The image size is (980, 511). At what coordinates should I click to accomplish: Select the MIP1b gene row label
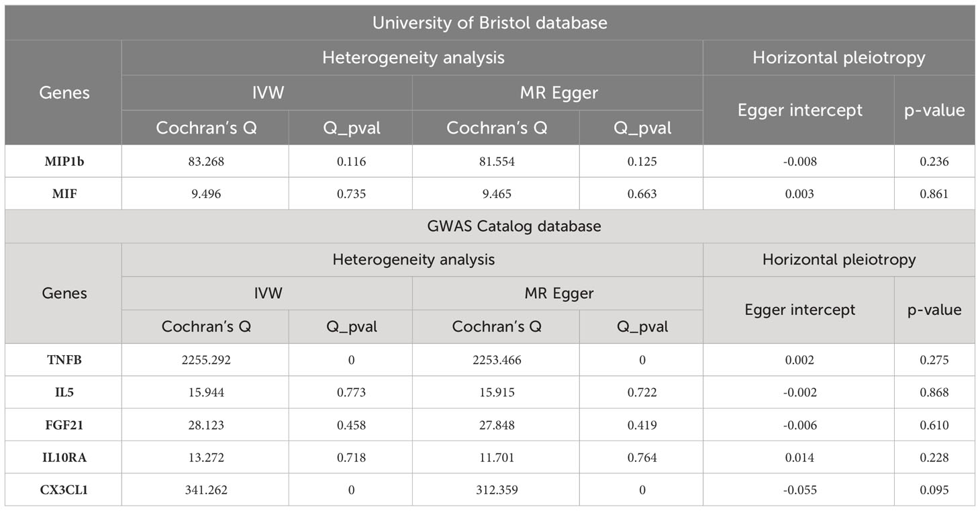click(x=64, y=162)
